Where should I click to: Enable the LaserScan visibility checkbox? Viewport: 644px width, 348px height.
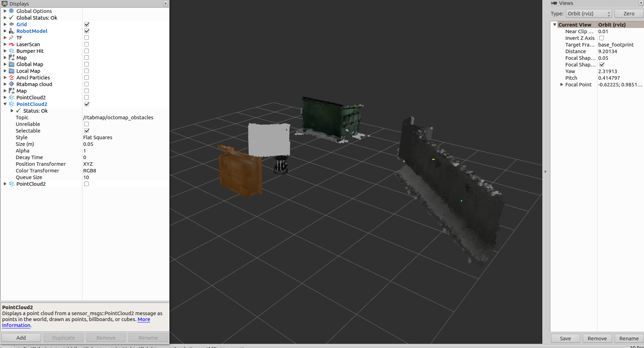click(86, 44)
